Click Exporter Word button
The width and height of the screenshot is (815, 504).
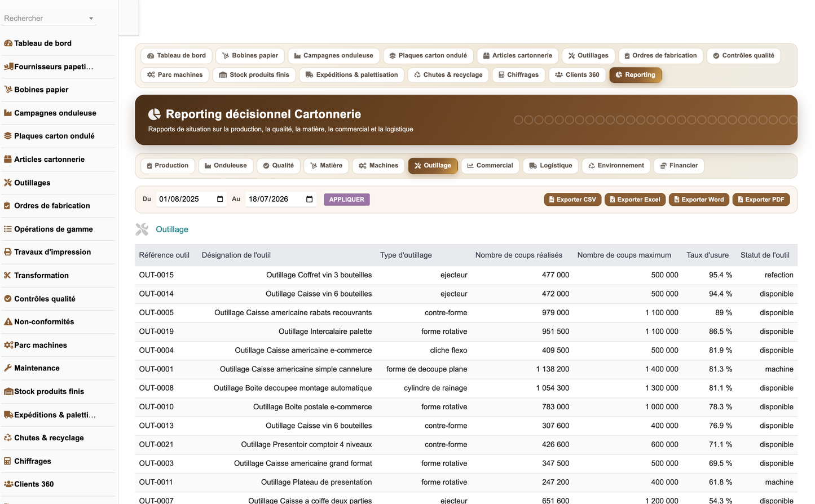click(x=699, y=200)
